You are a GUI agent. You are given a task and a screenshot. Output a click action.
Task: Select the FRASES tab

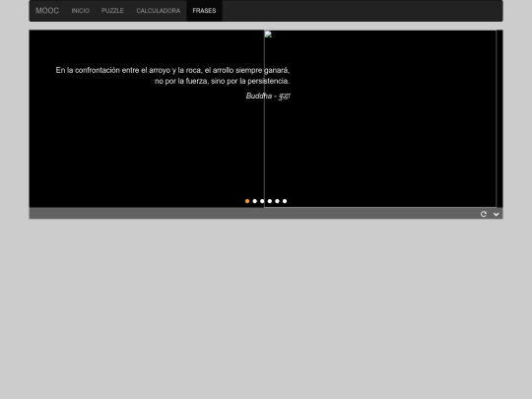[x=204, y=11]
